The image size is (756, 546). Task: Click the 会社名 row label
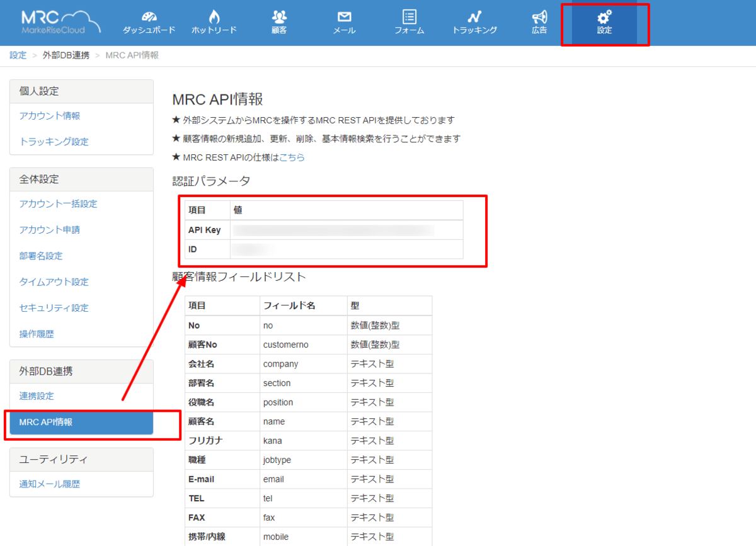pos(202,364)
